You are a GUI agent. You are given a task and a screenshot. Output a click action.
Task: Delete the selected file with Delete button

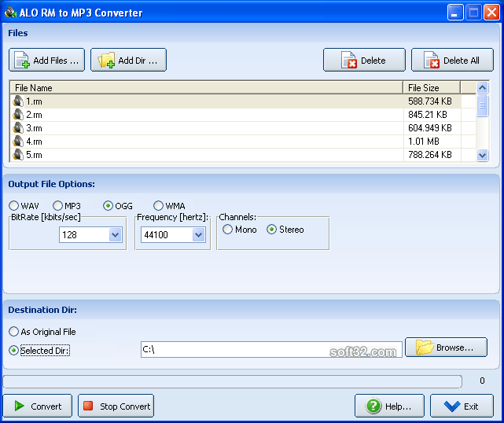[364, 60]
